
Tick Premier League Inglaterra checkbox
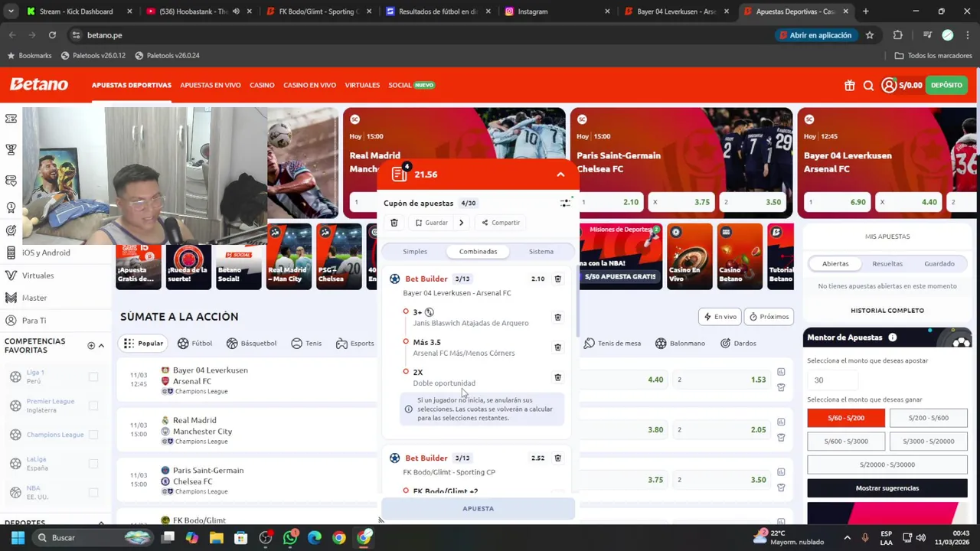click(x=93, y=406)
